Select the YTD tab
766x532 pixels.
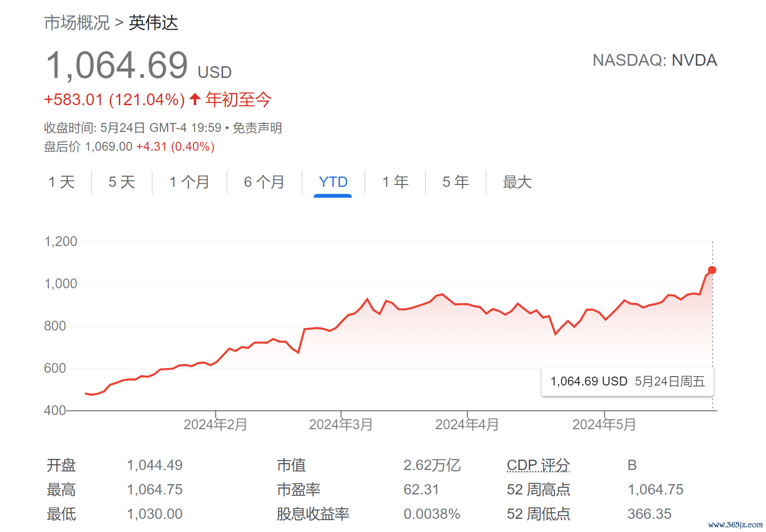(x=333, y=182)
